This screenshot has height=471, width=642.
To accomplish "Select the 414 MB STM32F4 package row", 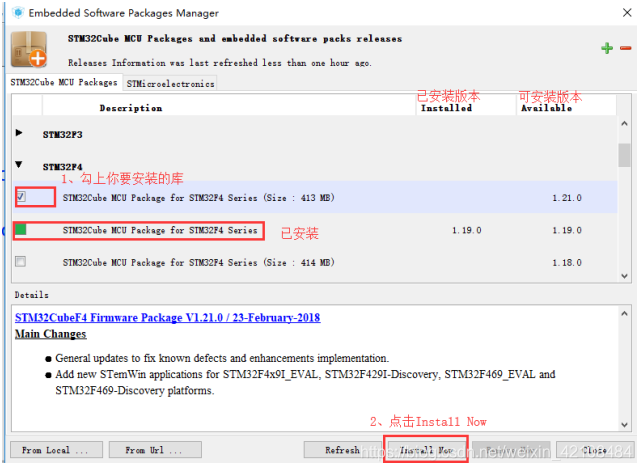I will pos(314,262).
